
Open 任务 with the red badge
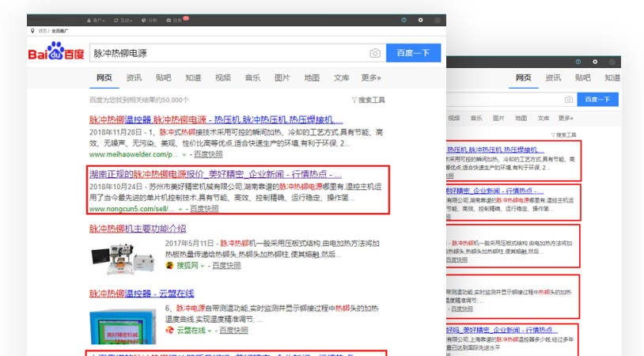pos(176,20)
